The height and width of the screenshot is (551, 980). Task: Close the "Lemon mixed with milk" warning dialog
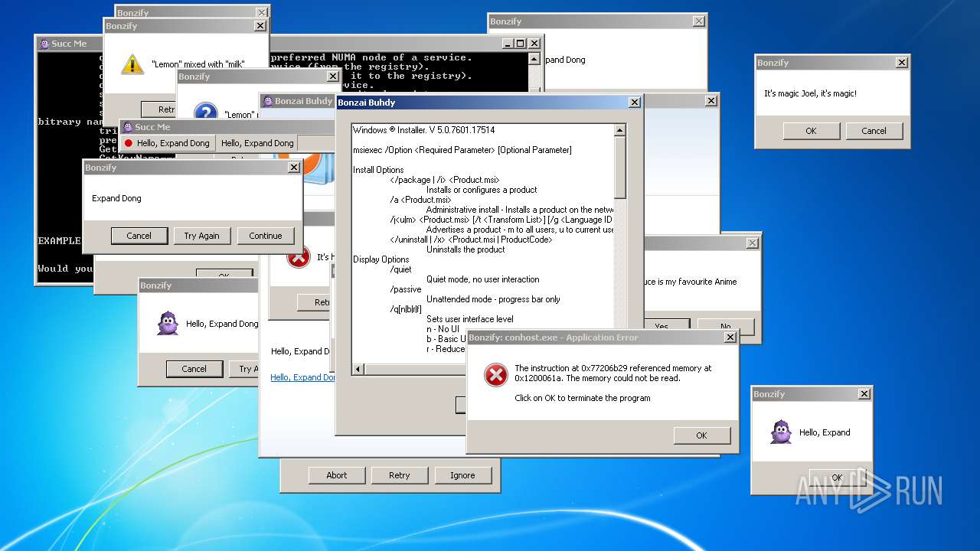[x=260, y=26]
